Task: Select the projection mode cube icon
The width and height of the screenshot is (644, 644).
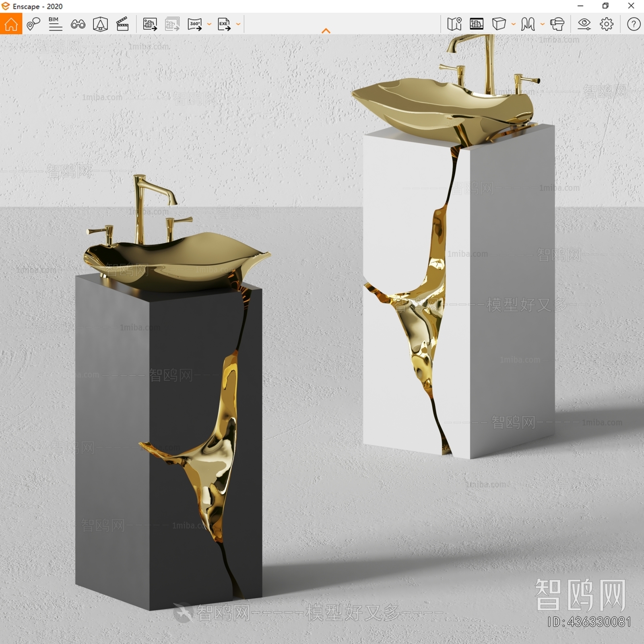Action: tap(499, 24)
